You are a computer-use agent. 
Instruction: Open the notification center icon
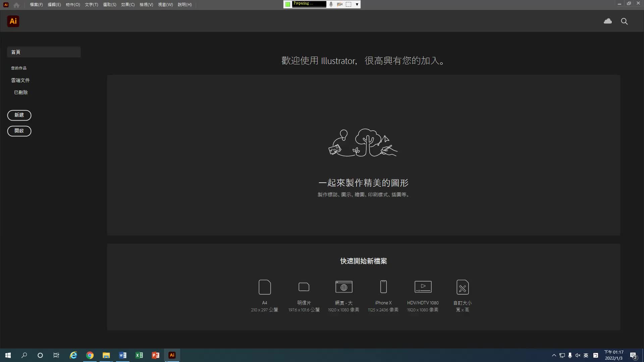[633, 355]
